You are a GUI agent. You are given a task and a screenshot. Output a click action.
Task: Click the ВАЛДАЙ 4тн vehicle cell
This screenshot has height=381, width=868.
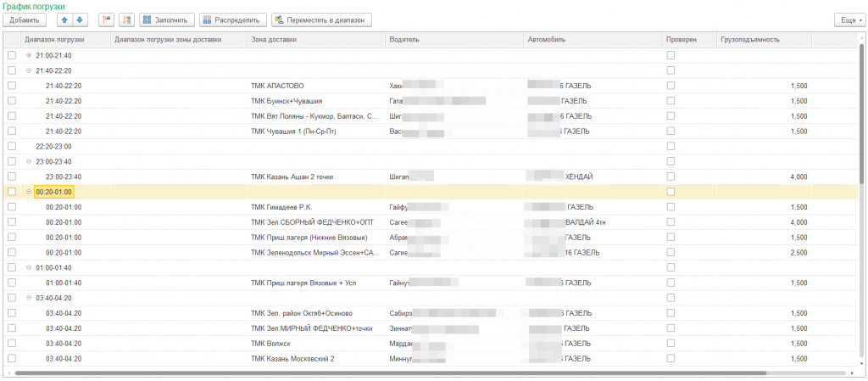point(593,222)
